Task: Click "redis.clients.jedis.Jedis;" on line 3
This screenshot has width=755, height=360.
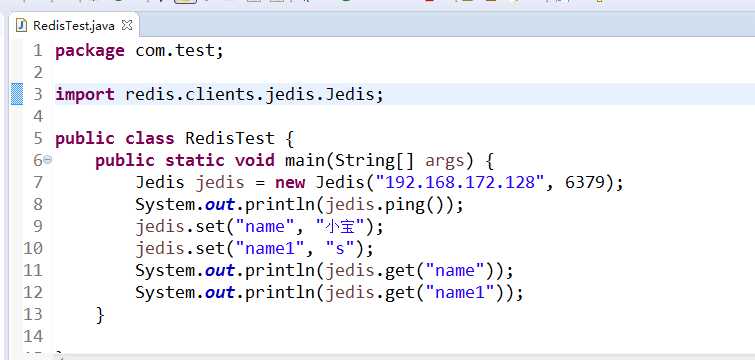Action: click(254, 94)
